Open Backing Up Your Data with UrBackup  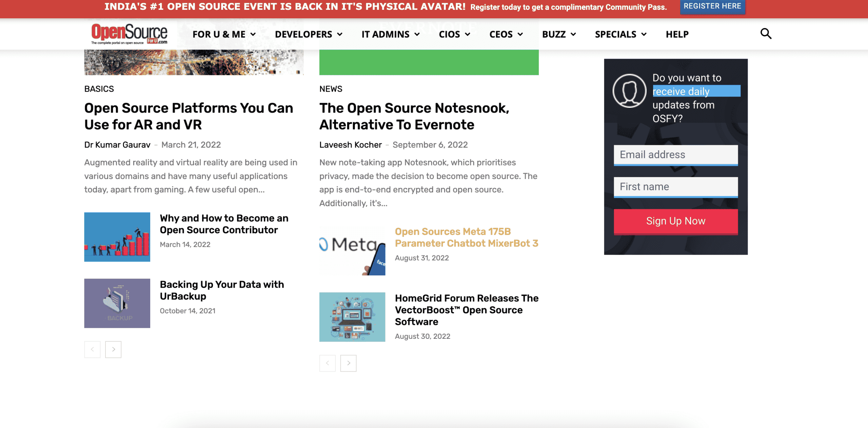(222, 290)
